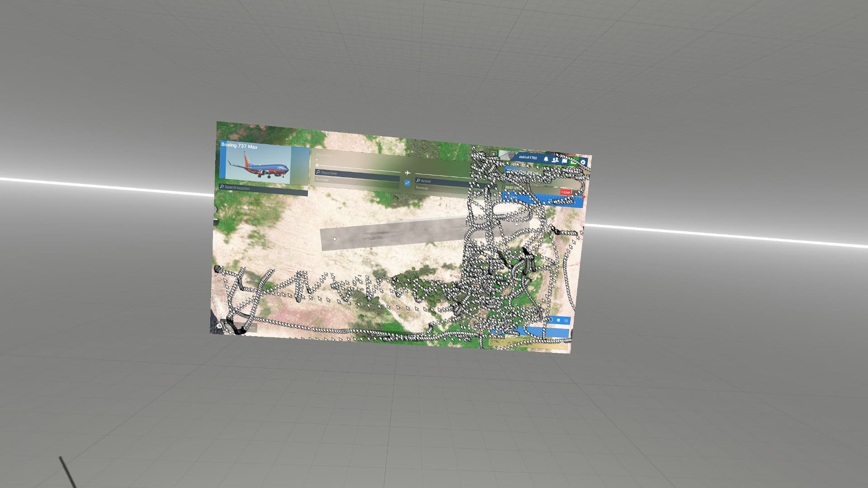The height and width of the screenshot is (488, 868).
Task: Click the target marker atop the map
Action: coord(328,134)
